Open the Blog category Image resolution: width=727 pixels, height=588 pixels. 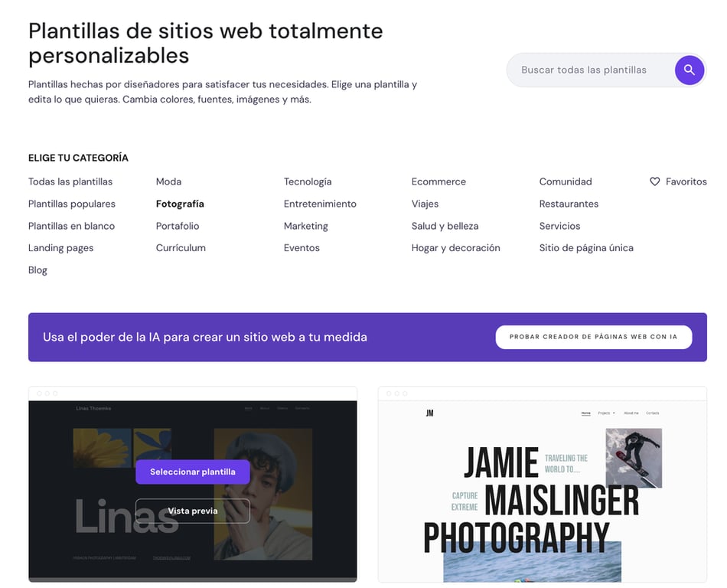click(37, 269)
